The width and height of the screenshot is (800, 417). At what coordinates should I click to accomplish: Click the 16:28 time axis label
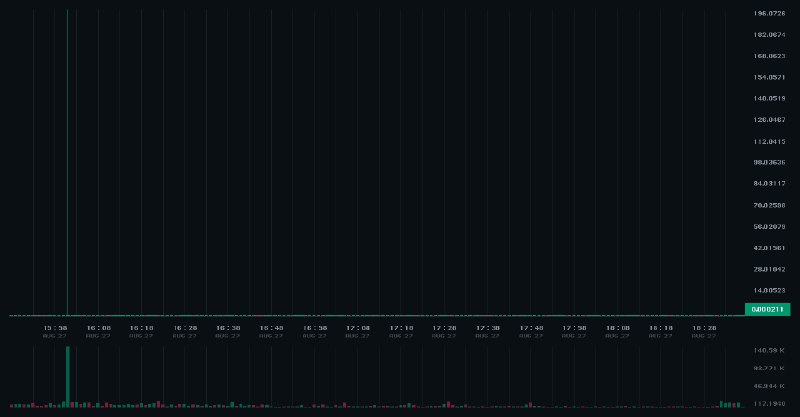(185, 328)
